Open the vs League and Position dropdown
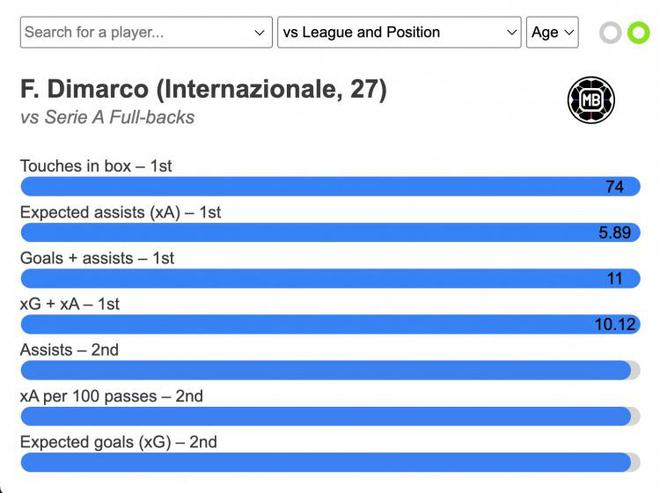The height and width of the screenshot is (493, 660). [x=399, y=32]
